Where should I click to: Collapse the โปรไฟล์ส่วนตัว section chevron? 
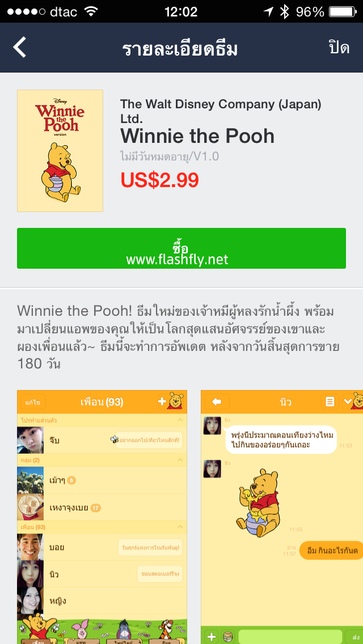coord(180,420)
